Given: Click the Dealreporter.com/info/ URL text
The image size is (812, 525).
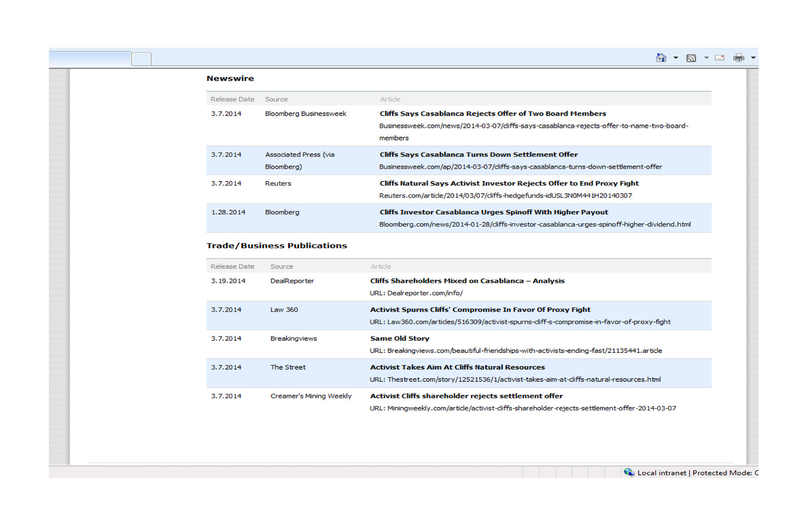Looking at the screenshot, I should point(425,293).
